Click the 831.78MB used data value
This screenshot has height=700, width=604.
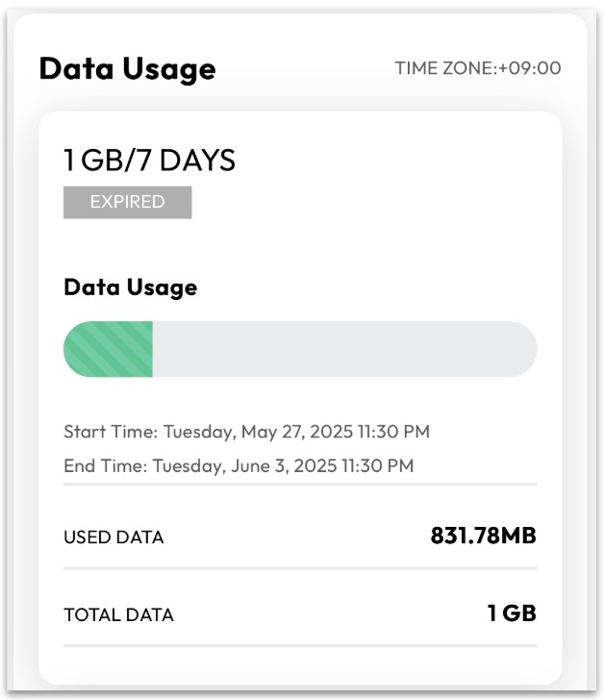pyautogui.click(x=483, y=537)
